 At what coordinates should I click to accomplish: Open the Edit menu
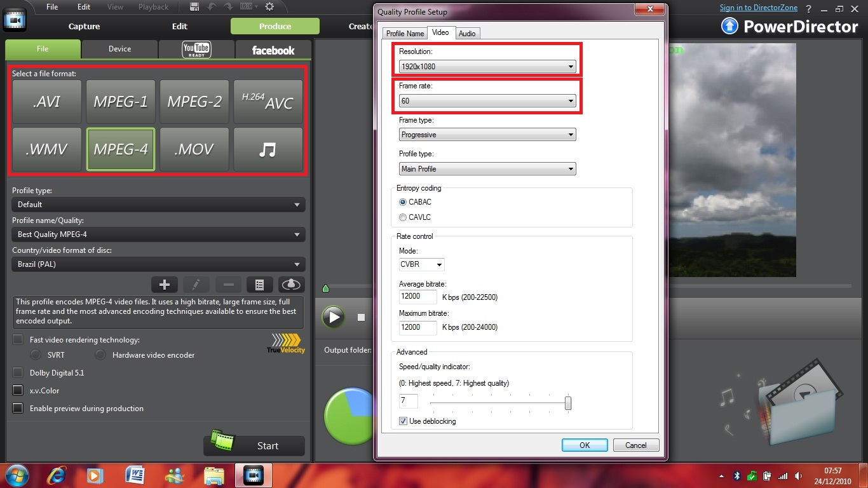84,7
